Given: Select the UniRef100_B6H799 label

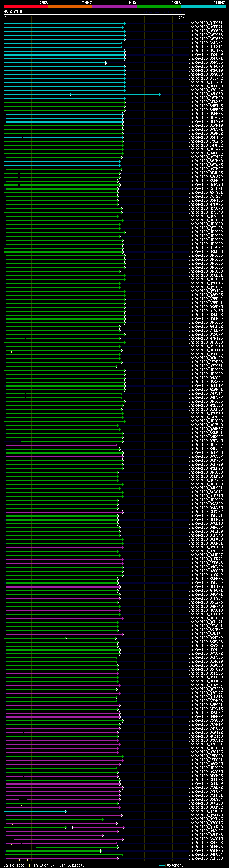Looking at the screenshot, I should (x=205, y=465).
